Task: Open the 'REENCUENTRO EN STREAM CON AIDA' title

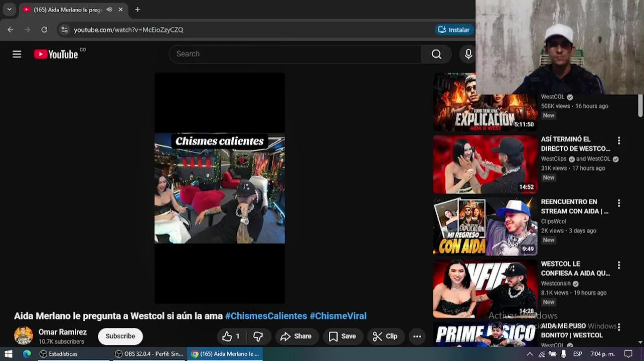Action: 574,207
